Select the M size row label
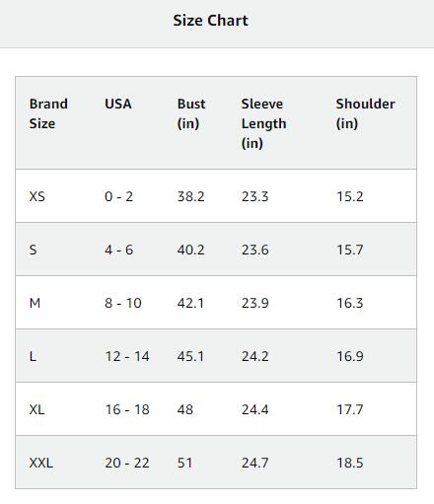The image size is (434, 504). click(x=35, y=303)
